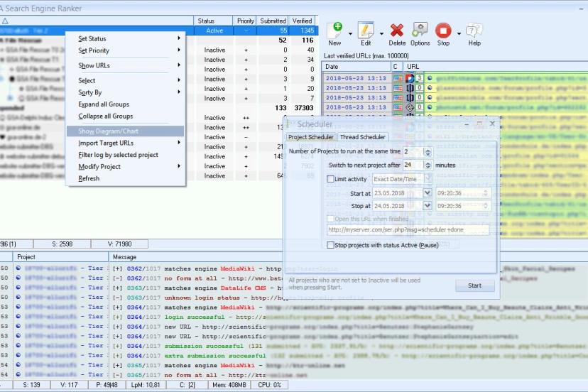Open the Help icon
Screen dimensions: 588x392
point(474,31)
